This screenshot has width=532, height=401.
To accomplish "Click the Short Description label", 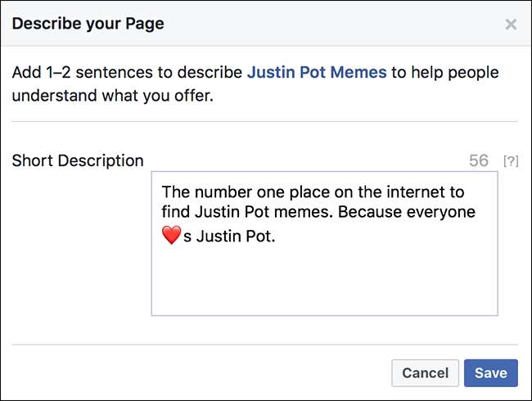I will point(78,161).
